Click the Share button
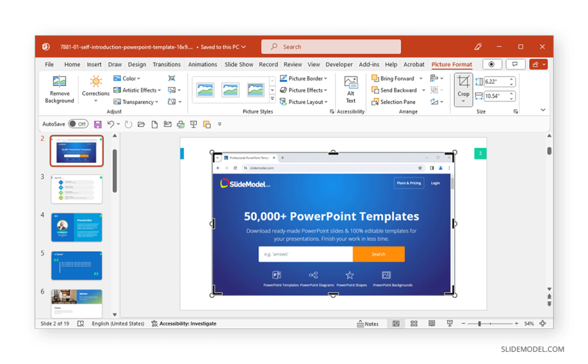588x364 pixels. coord(539,64)
